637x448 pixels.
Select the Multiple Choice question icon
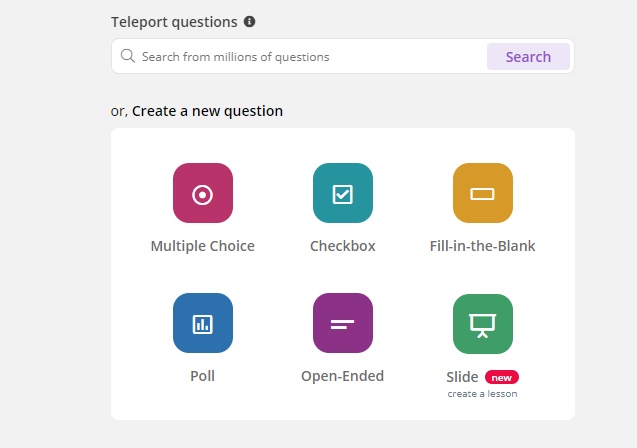tap(203, 193)
